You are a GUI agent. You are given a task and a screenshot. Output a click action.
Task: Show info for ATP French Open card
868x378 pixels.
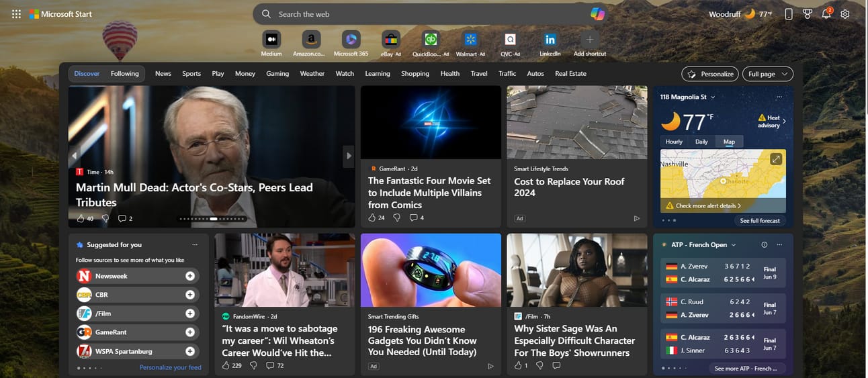[765, 245]
